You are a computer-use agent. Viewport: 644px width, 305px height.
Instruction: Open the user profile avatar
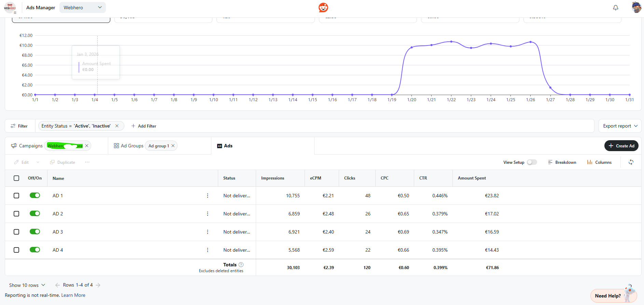[x=636, y=8]
